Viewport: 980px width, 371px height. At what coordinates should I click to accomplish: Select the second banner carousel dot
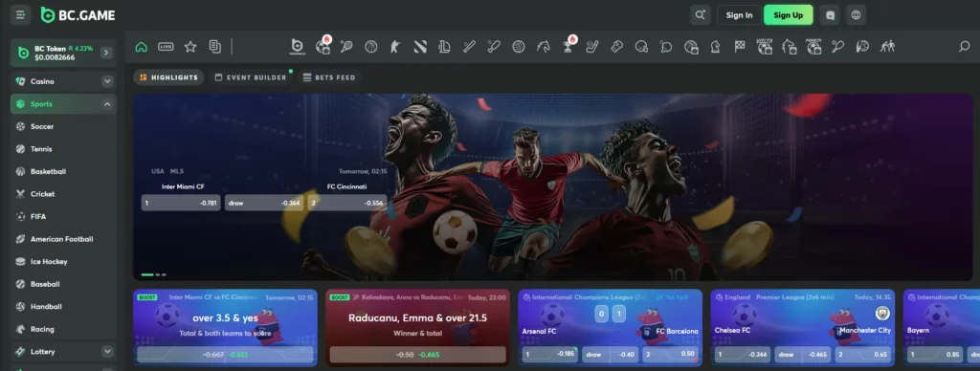(x=158, y=274)
